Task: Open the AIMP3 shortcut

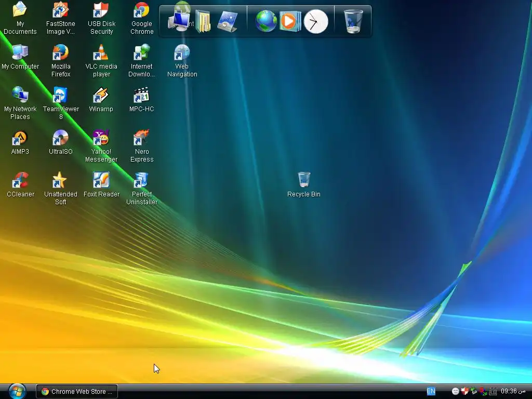Action: pyautogui.click(x=20, y=142)
